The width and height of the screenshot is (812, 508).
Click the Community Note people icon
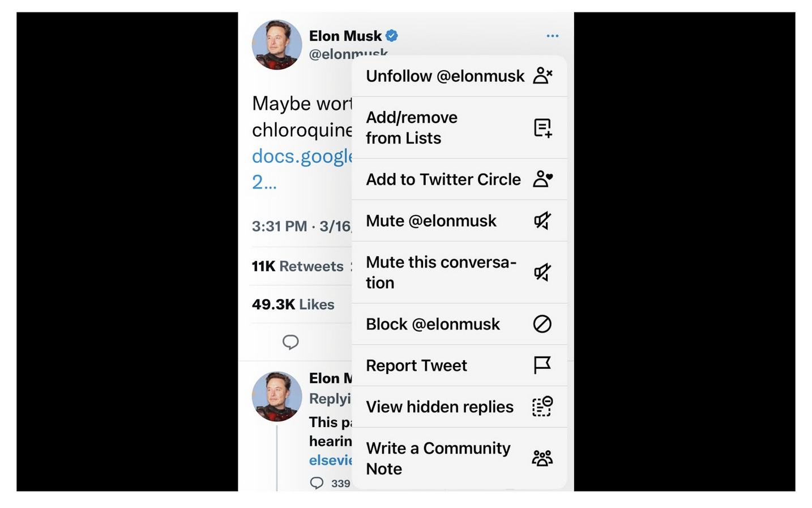coord(542,457)
